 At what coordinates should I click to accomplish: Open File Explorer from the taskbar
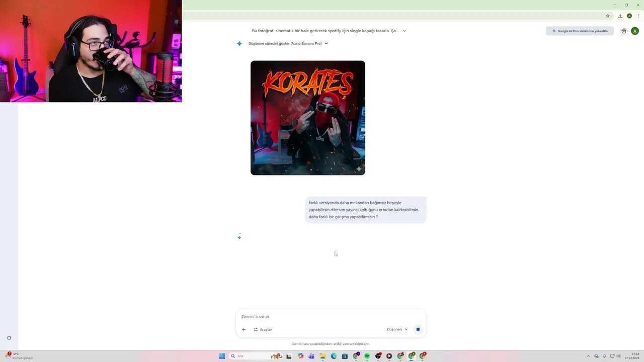(323, 356)
